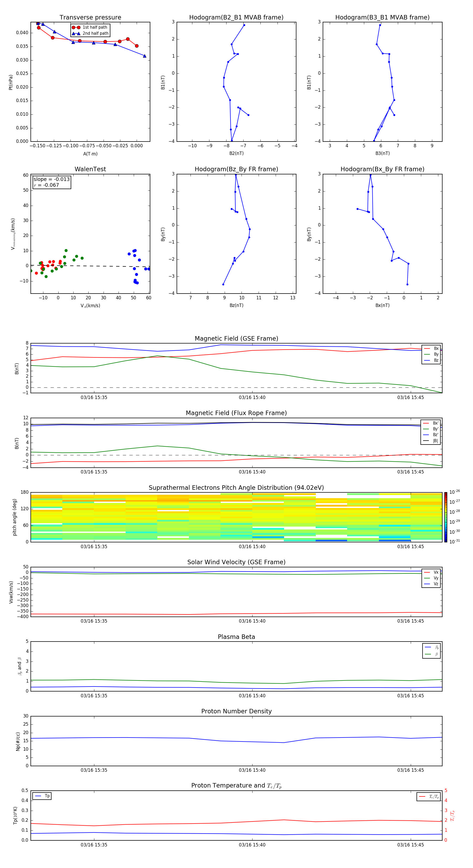473x868 pixels.
Task: Select the "slope = -0.013" annotation
Action: 52,179
